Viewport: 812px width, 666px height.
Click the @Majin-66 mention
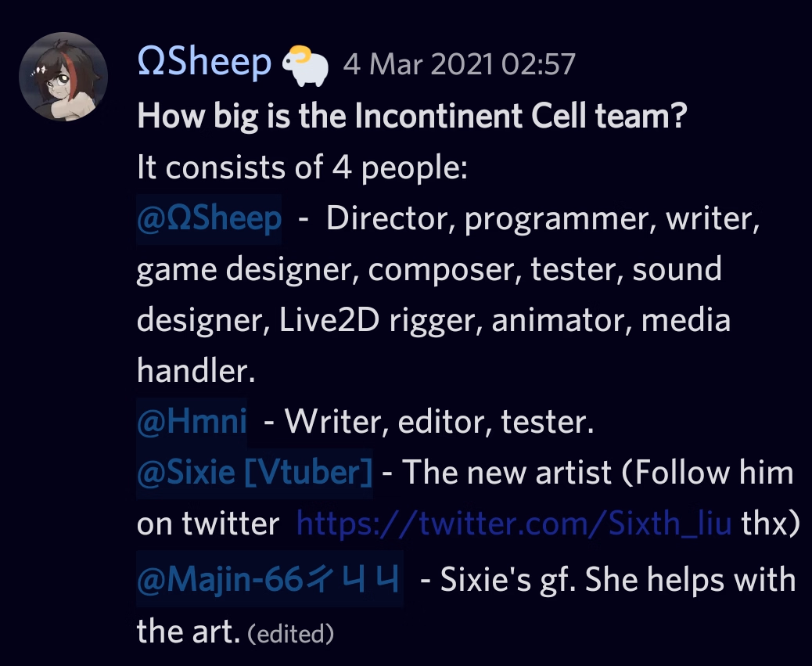click(x=270, y=581)
